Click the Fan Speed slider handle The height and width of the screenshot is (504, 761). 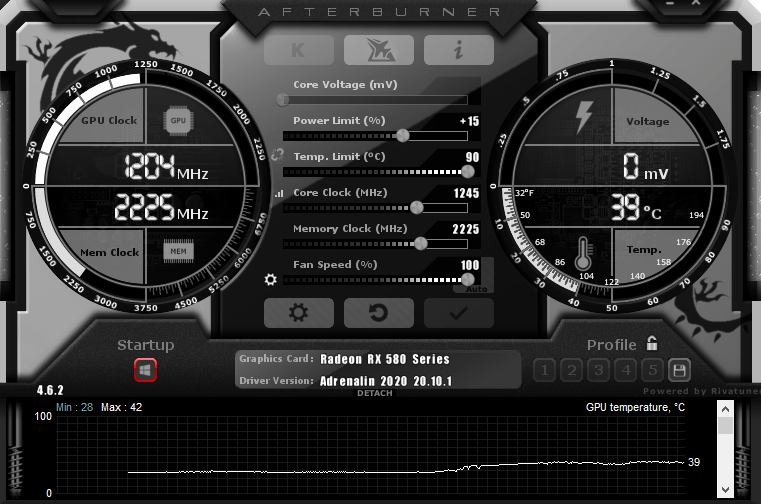468,279
